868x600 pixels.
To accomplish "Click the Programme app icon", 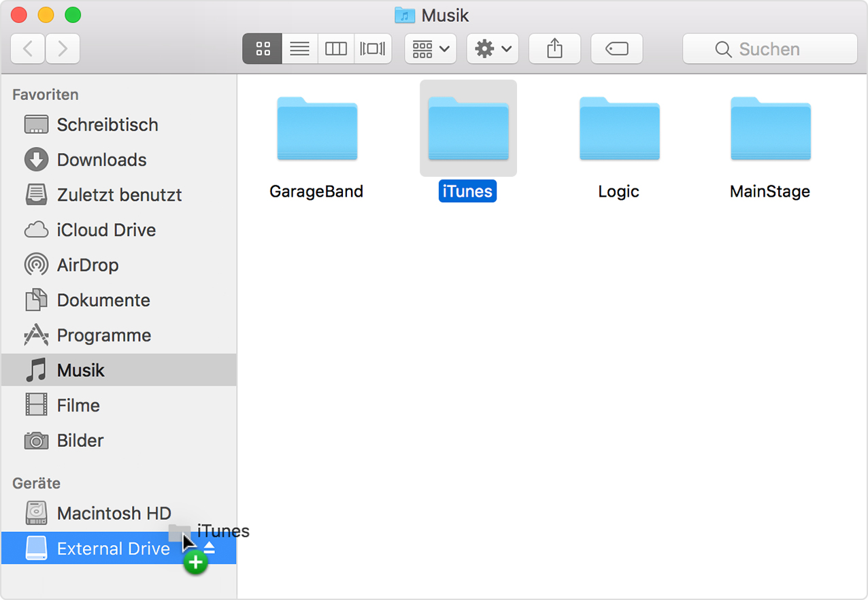I will coord(36,335).
